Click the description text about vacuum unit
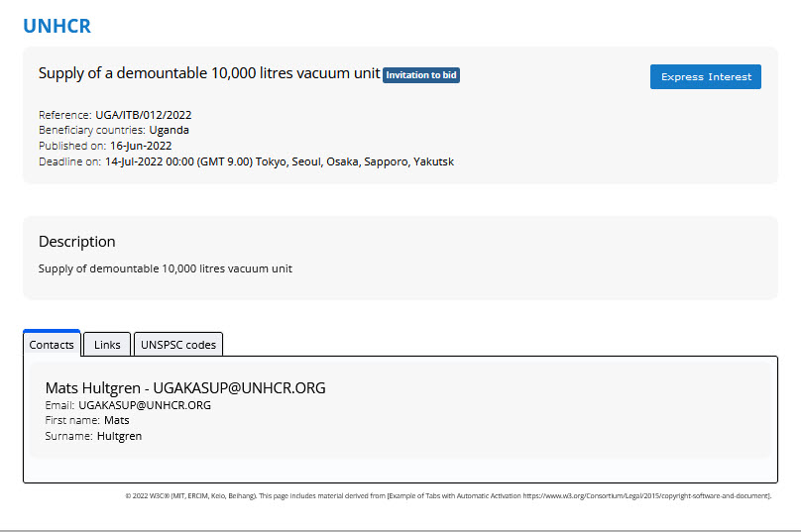The width and height of the screenshot is (801, 532). [x=165, y=268]
